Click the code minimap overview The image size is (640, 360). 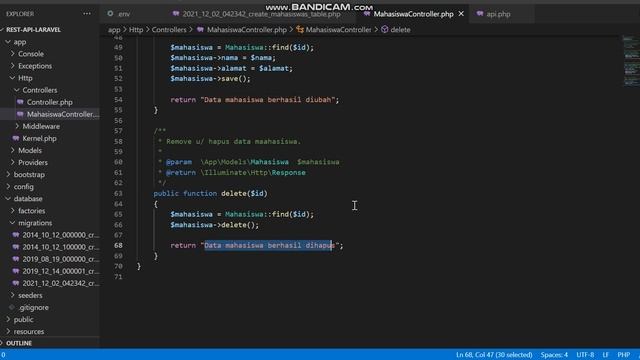point(631,61)
